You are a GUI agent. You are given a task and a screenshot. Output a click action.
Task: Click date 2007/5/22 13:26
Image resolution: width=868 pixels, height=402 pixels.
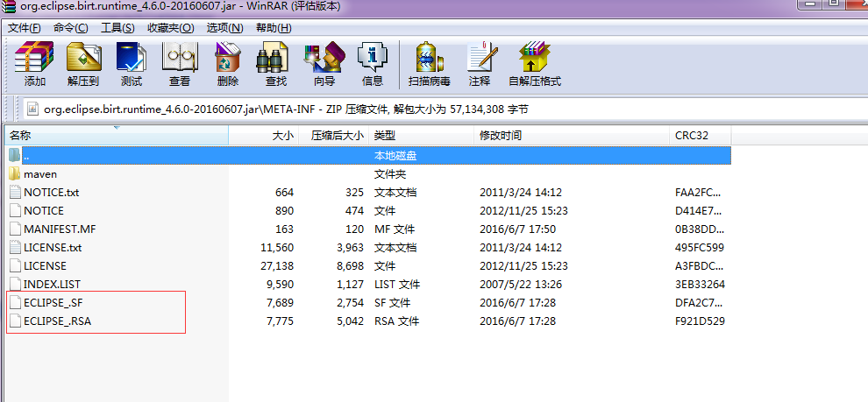pos(520,285)
